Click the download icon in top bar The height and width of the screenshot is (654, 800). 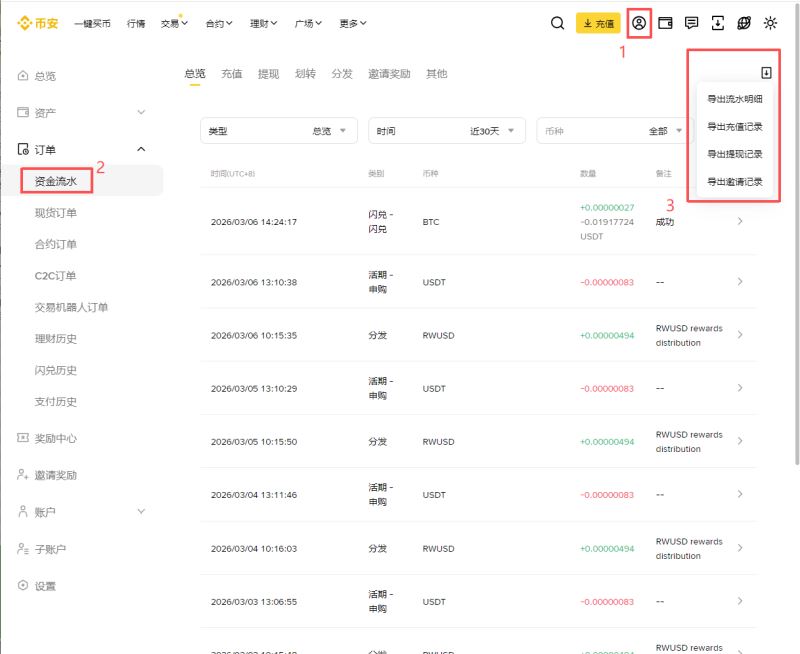tap(717, 22)
